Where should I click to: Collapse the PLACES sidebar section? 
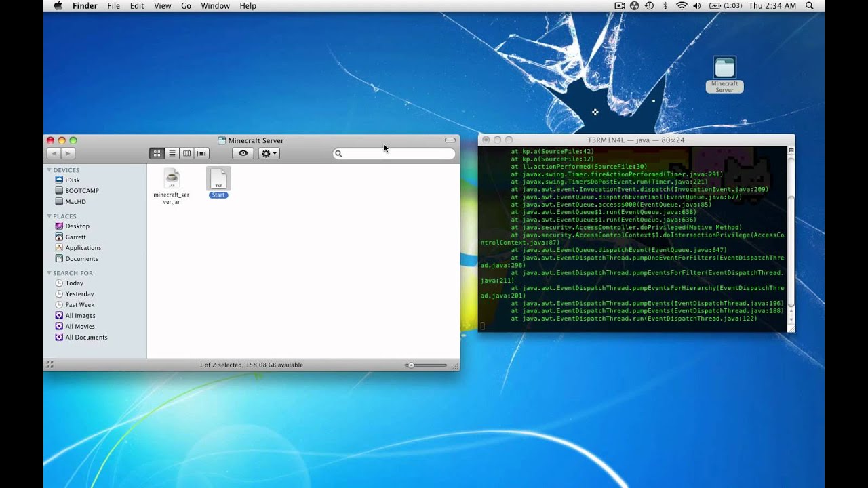coord(49,216)
